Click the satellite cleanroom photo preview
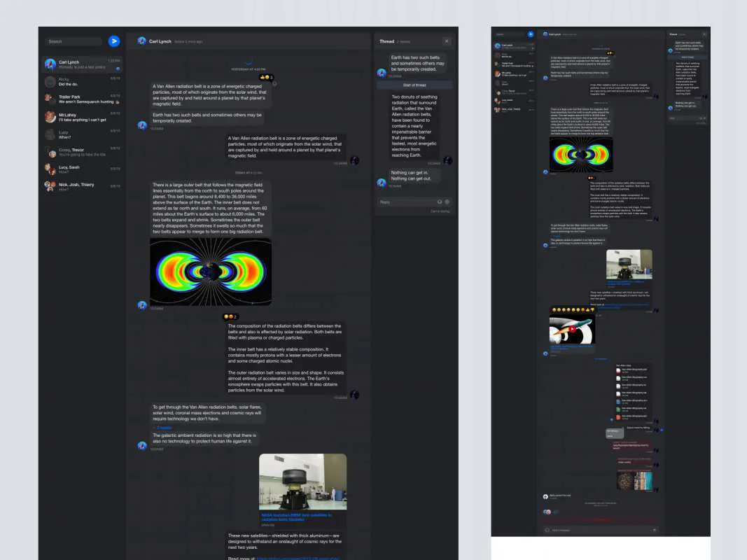747x560 pixels. coord(302,481)
